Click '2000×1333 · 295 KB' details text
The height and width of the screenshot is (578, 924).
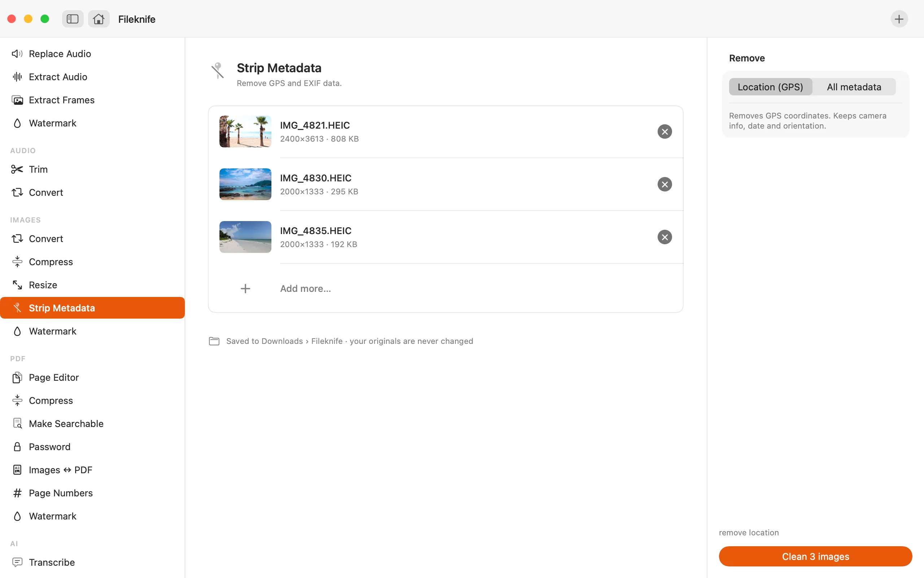coord(319,191)
